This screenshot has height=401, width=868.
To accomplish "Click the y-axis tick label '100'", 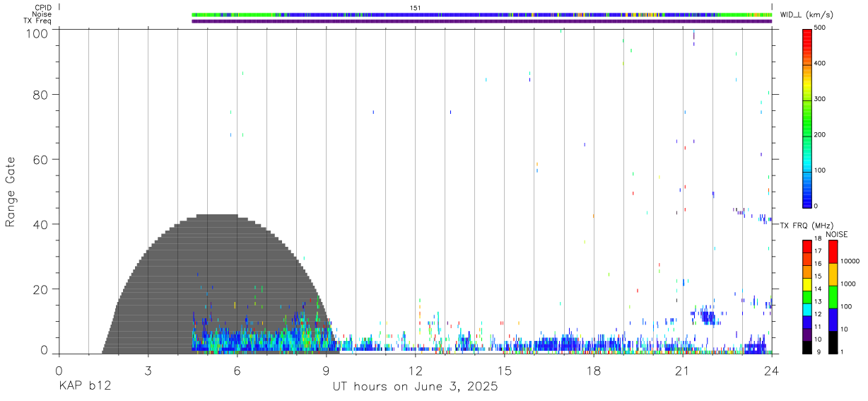I will point(37,33).
